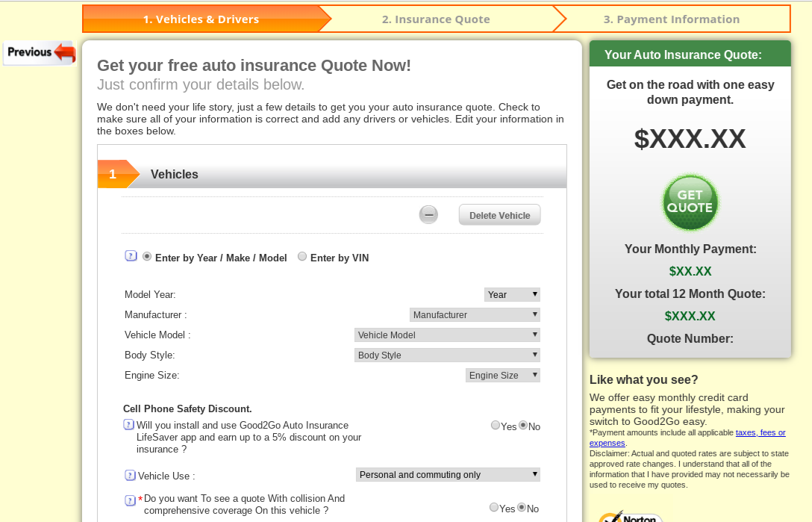Select Enter by Year / Make / Model

[147, 257]
